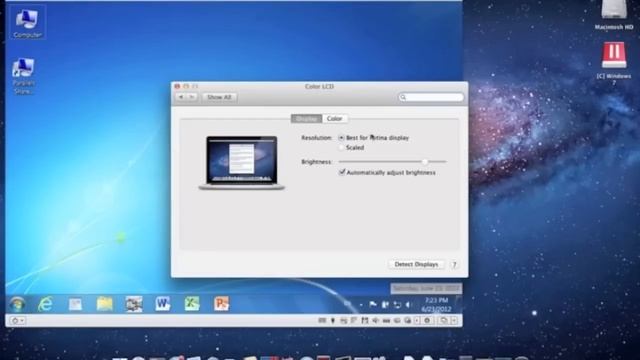Open the Macintosh HD drive icon
Image resolution: width=640 pixels, height=360 pixels.
pyautogui.click(x=613, y=15)
